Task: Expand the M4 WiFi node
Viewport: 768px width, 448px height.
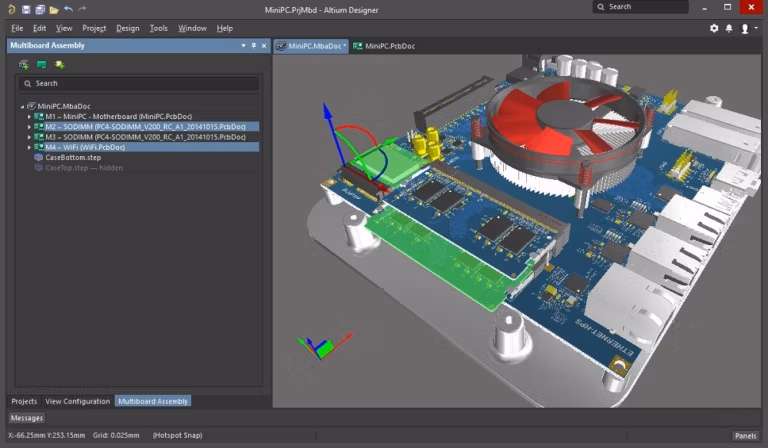Action: pyautogui.click(x=29, y=147)
